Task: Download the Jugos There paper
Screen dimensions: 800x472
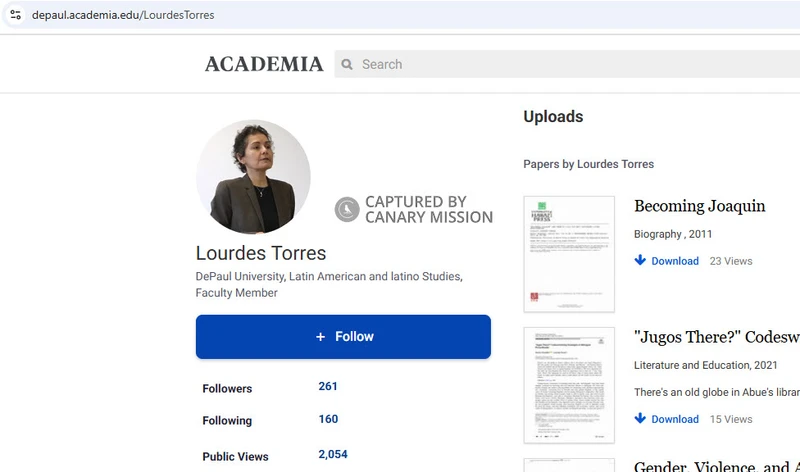Action: tap(674, 419)
